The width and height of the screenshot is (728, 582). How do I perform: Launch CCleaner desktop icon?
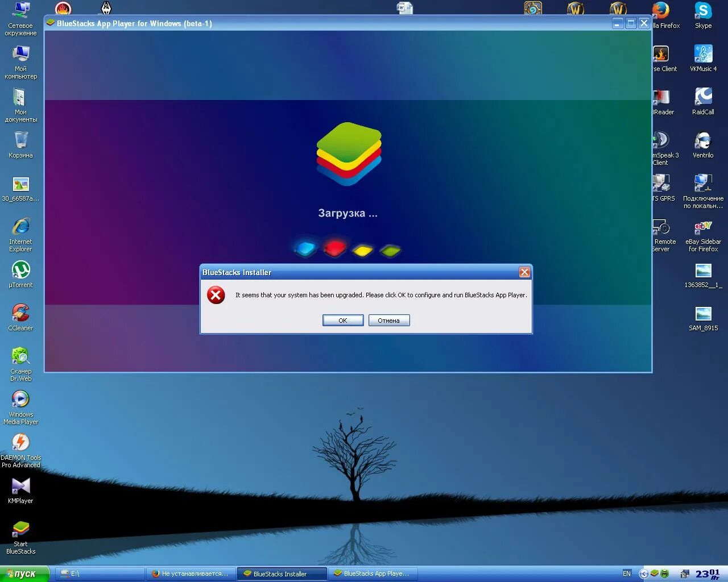(x=20, y=318)
